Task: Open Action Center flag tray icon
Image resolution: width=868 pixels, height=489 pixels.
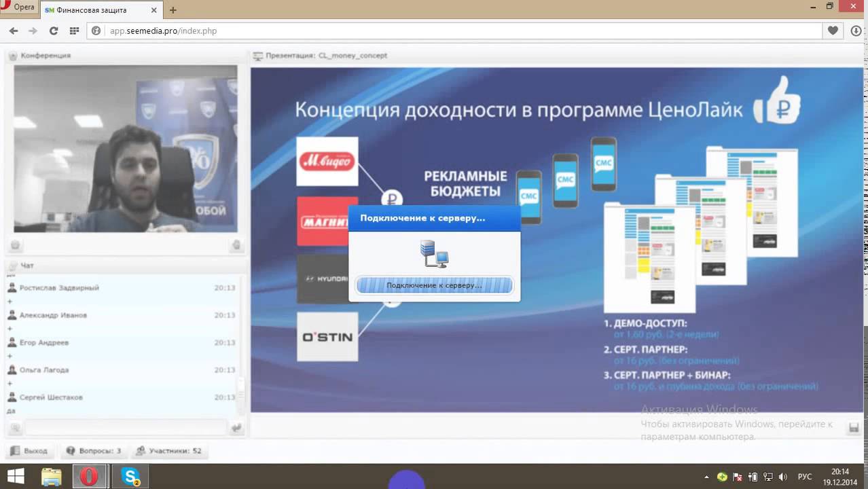Action: [x=738, y=477]
